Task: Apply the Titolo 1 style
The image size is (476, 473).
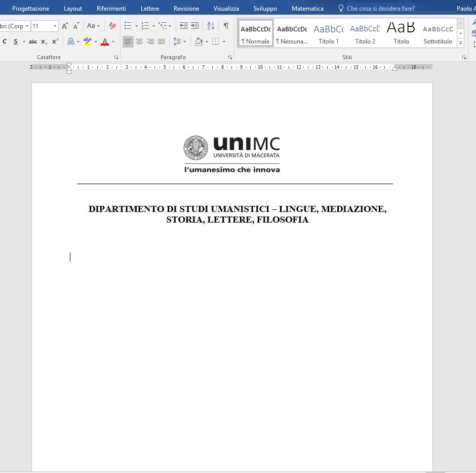Action: (329, 33)
